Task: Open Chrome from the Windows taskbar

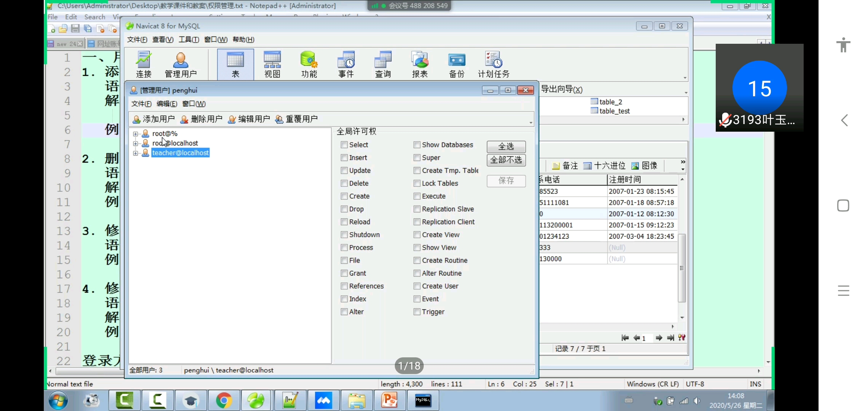Action: 224,400
